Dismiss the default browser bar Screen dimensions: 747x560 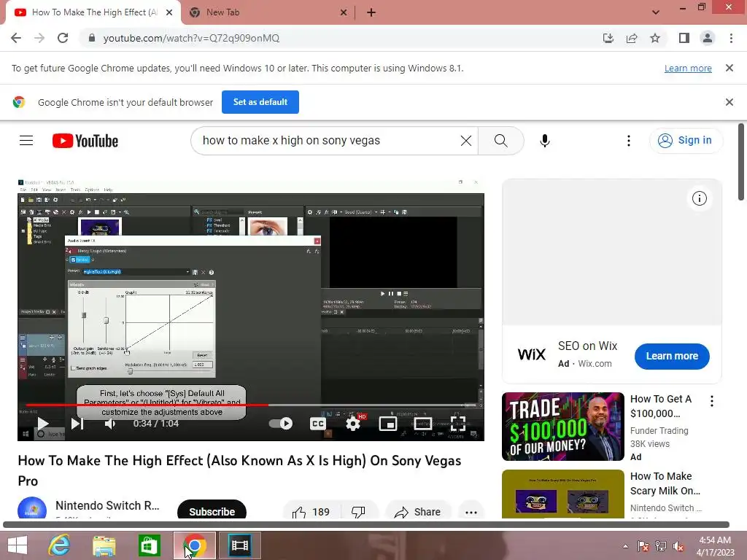pyautogui.click(x=729, y=102)
